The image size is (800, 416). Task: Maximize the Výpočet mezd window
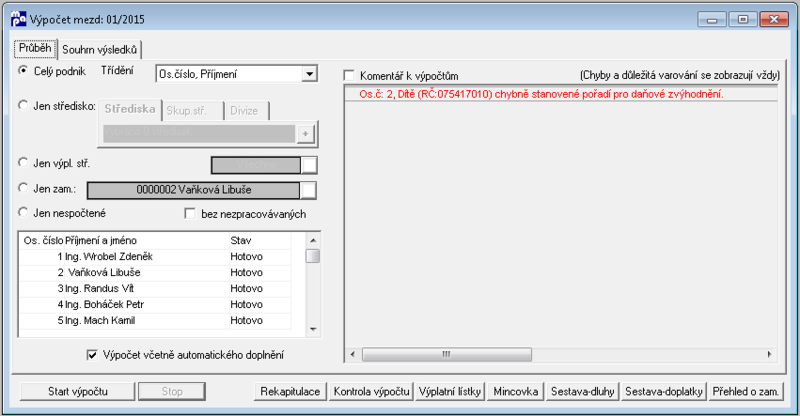coord(743,19)
